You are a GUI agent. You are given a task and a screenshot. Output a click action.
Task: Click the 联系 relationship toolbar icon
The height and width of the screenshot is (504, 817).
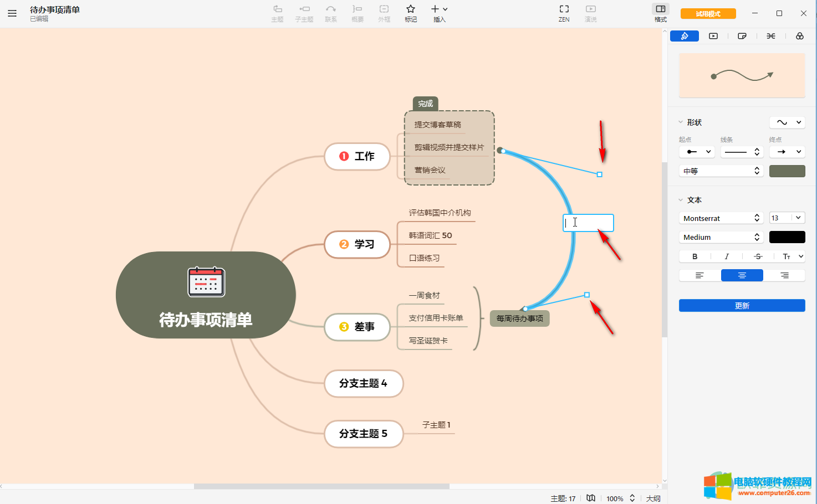click(x=331, y=13)
